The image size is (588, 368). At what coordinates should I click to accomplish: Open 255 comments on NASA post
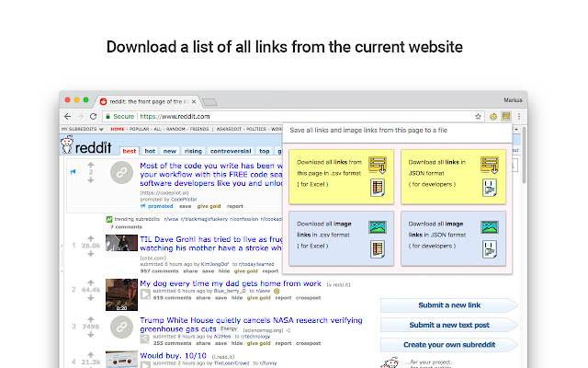coord(172,343)
